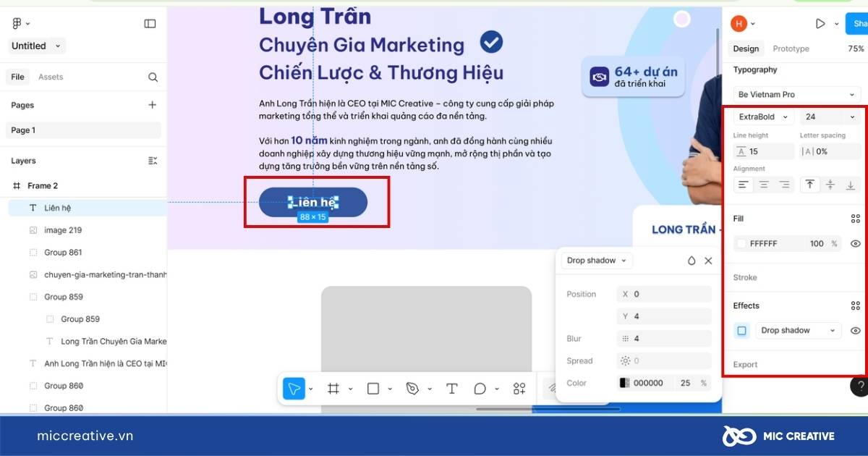
Task: Select the Frame tool
Action: pyautogui.click(x=333, y=389)
